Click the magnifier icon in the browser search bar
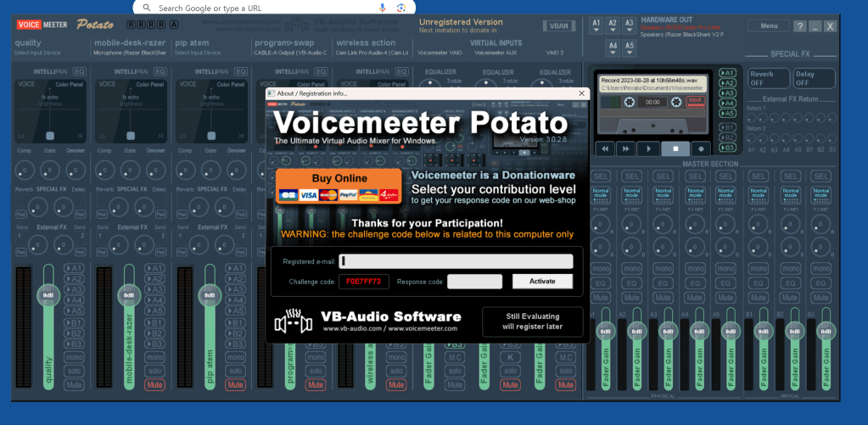This screenshot has height=425, width=868. [147, 8]
